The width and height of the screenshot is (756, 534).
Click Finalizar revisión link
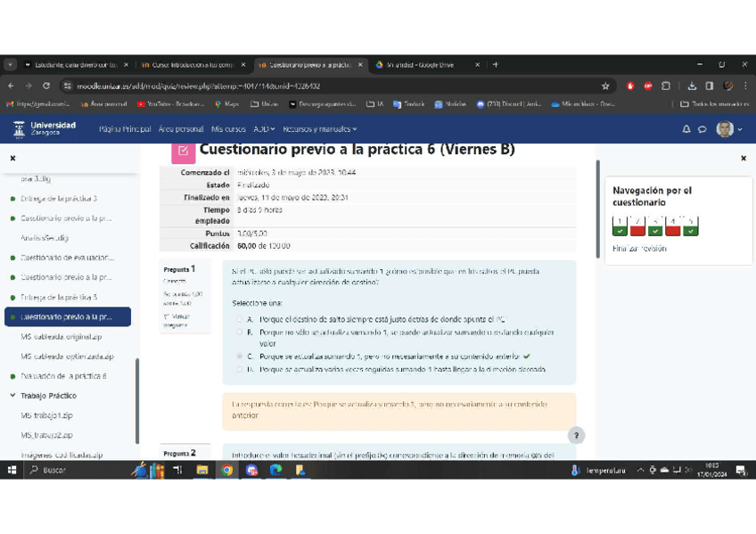(639, 248)
